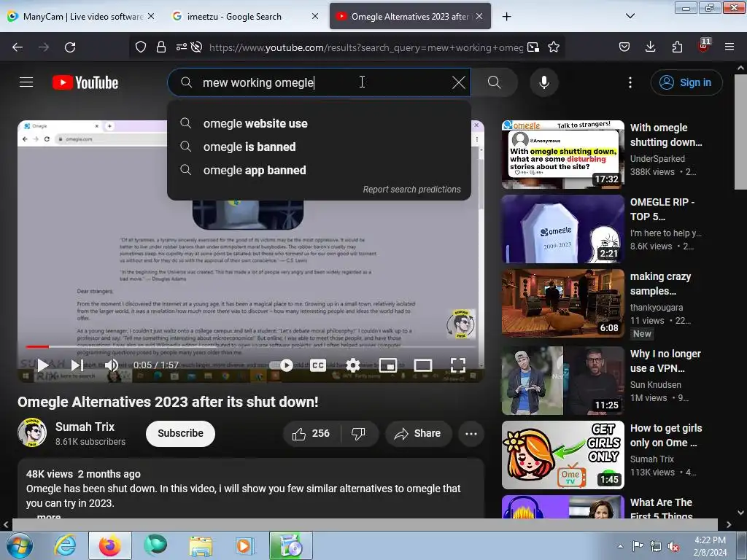Start voice search with microphone
747x560 pixels.
pos(544,82)
